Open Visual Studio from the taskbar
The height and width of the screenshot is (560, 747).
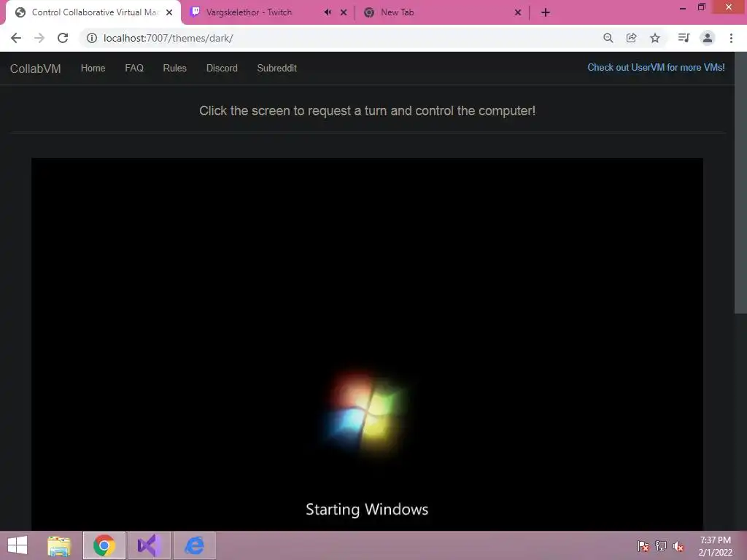click(149, 545)
